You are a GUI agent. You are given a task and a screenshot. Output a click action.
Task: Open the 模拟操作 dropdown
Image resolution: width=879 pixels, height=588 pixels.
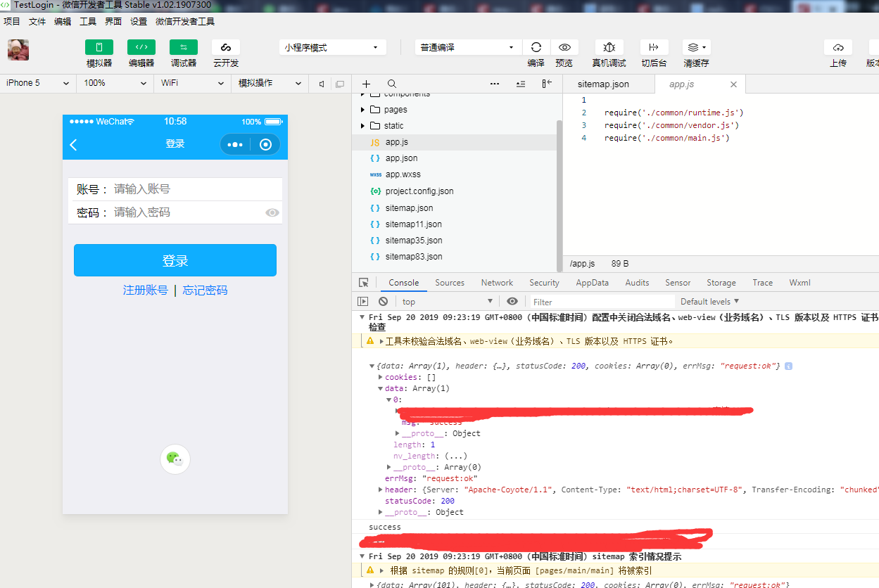270,83
